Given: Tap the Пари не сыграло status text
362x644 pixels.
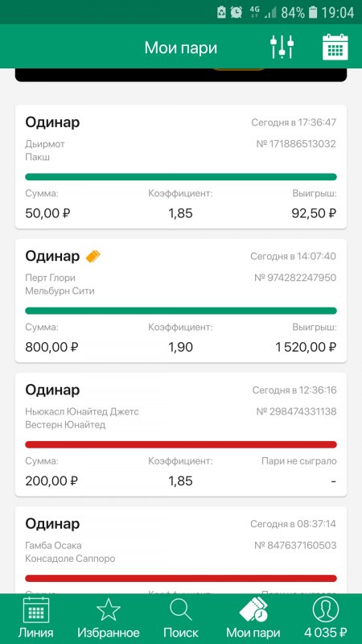Looking at the screenshot, I should 298,461.
